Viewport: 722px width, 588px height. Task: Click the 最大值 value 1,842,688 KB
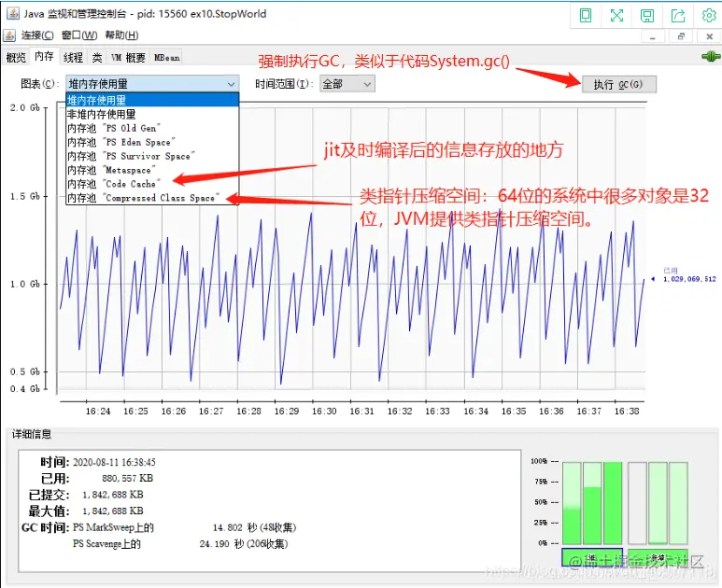click(113, 511)
